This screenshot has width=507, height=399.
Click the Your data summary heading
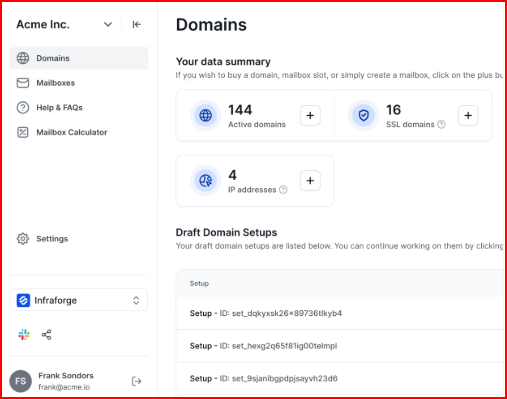[223, 62]
